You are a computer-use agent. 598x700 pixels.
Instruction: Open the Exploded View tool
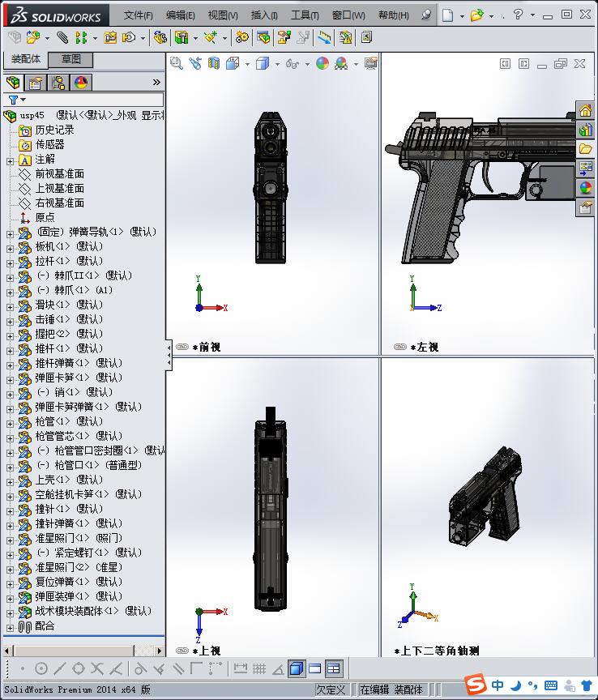284,37
